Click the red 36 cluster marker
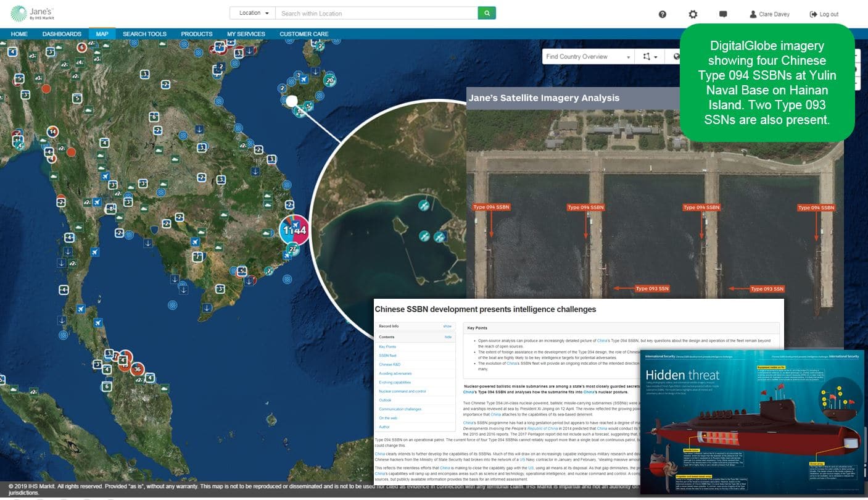This screenshot has height=500, width=868. click(x=137, y=370)
